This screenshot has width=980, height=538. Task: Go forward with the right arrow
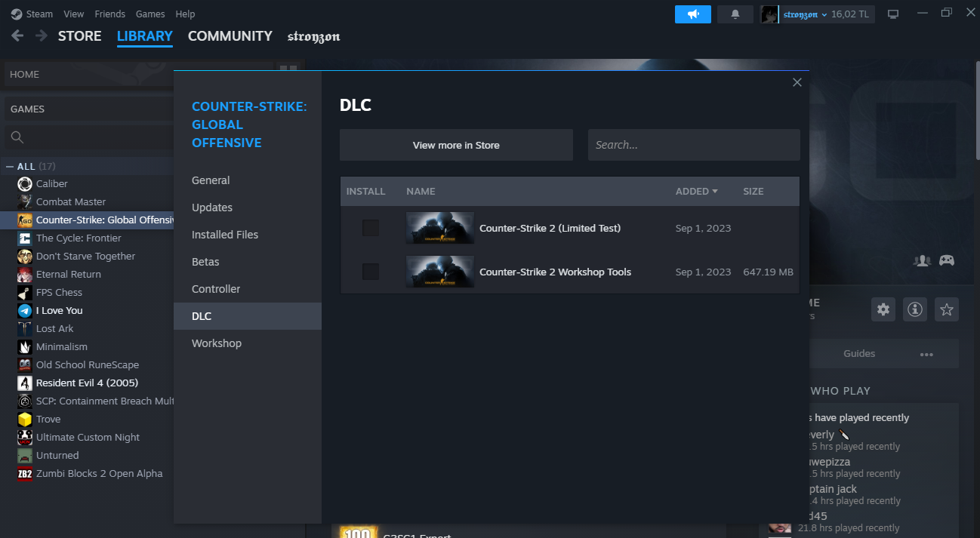click(42, 35)
